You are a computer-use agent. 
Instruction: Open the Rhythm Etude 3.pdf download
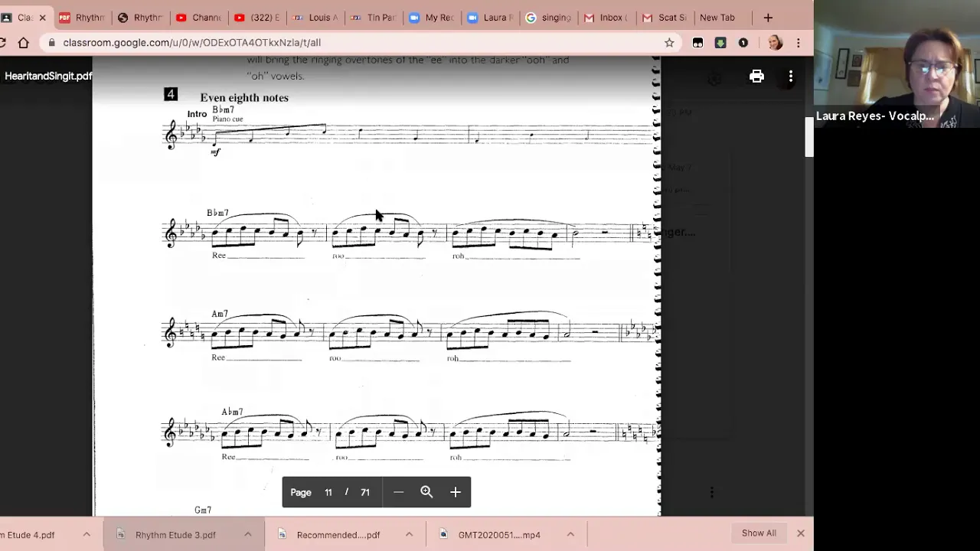click(x=175, y=535)
